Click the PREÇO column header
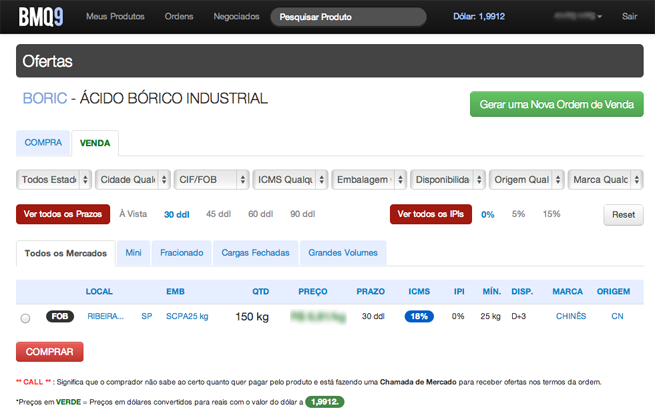This screenshot has width=655, height=410. click(x=312, y=292)
